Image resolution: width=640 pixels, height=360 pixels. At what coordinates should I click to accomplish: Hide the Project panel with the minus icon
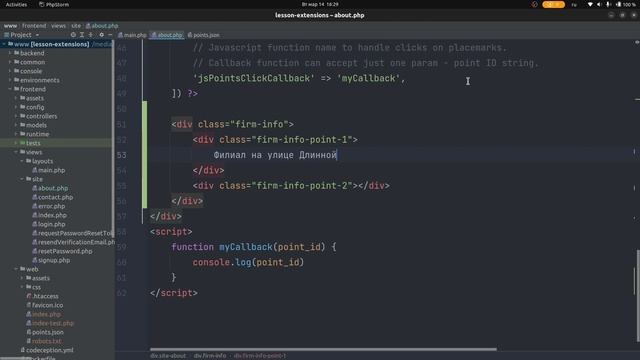click(x=110, y=35)
